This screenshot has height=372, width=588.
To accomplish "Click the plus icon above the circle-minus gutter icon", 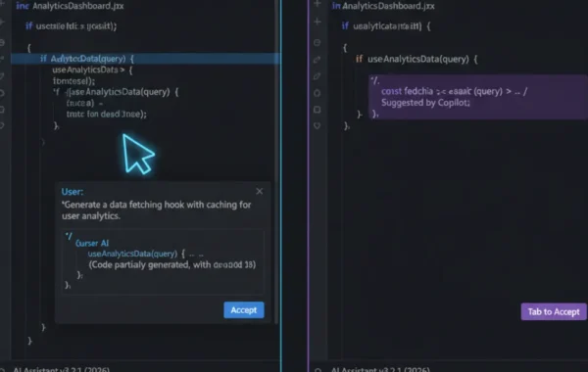I will (x=318, y=22).
